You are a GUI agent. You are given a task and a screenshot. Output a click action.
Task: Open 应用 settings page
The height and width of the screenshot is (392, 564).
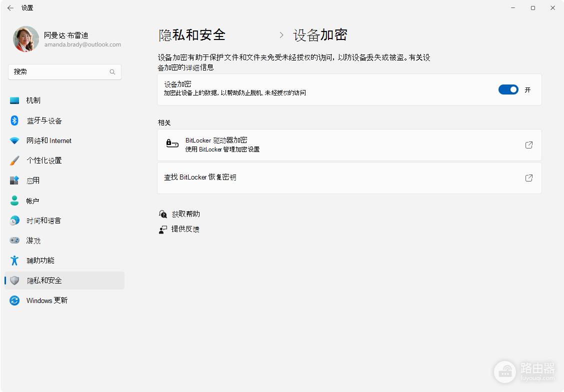pyautogui.click(x=64, y=180)
